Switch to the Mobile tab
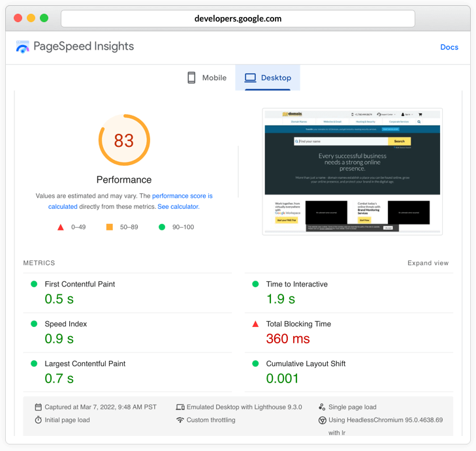 click(x=207, y=78)
